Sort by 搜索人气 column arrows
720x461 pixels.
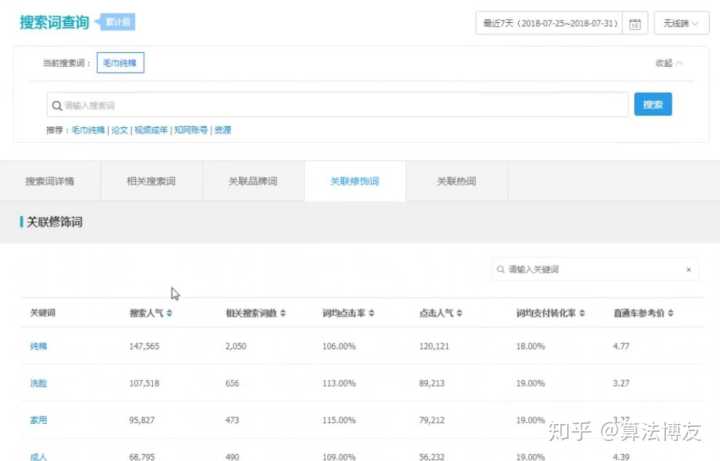click(x=169, y=313)
